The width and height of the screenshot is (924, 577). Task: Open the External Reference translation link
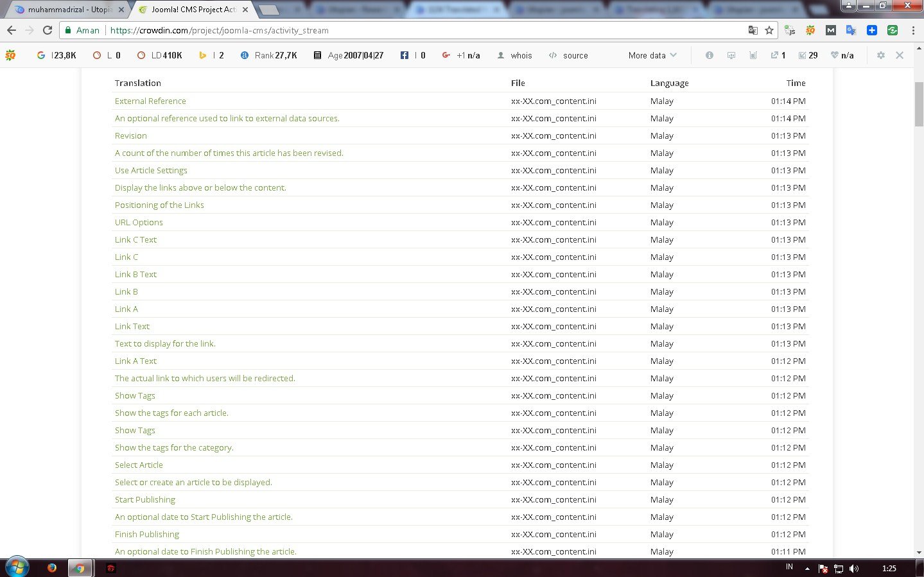pos(150,101)
